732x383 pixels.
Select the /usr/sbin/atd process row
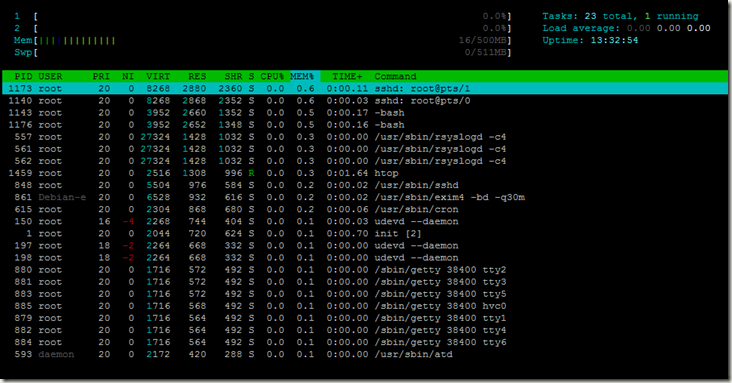365,355
